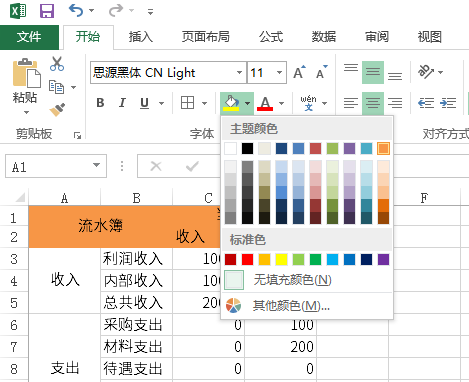The height and width of the screenshot is (382, 469).
Task: Open the 文件 tab
Action: tap(29, 37)
